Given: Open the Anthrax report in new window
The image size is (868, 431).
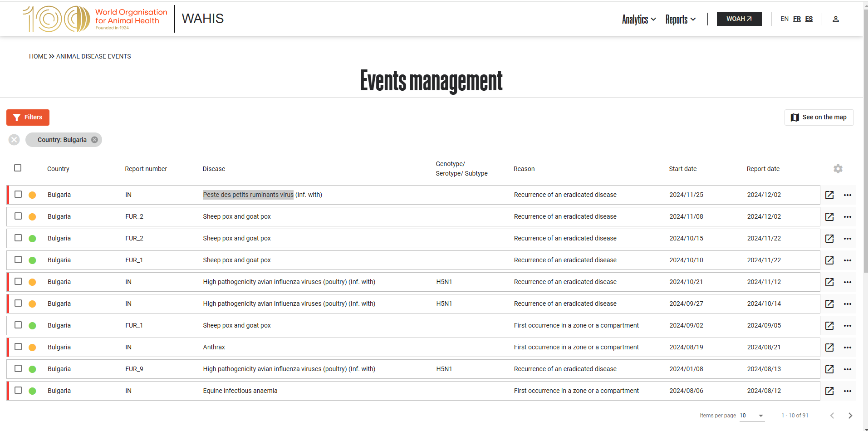Looking at the screenshot, I should point(829,348).
